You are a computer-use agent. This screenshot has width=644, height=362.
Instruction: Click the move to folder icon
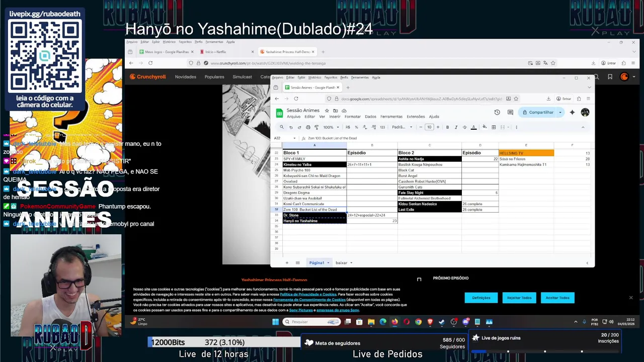336,111
